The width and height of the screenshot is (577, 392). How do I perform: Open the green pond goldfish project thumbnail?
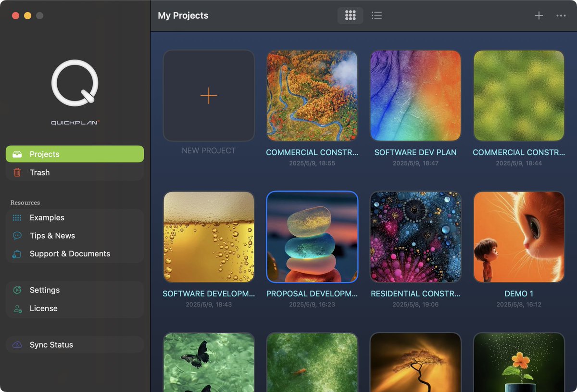(x=312, y=362)
